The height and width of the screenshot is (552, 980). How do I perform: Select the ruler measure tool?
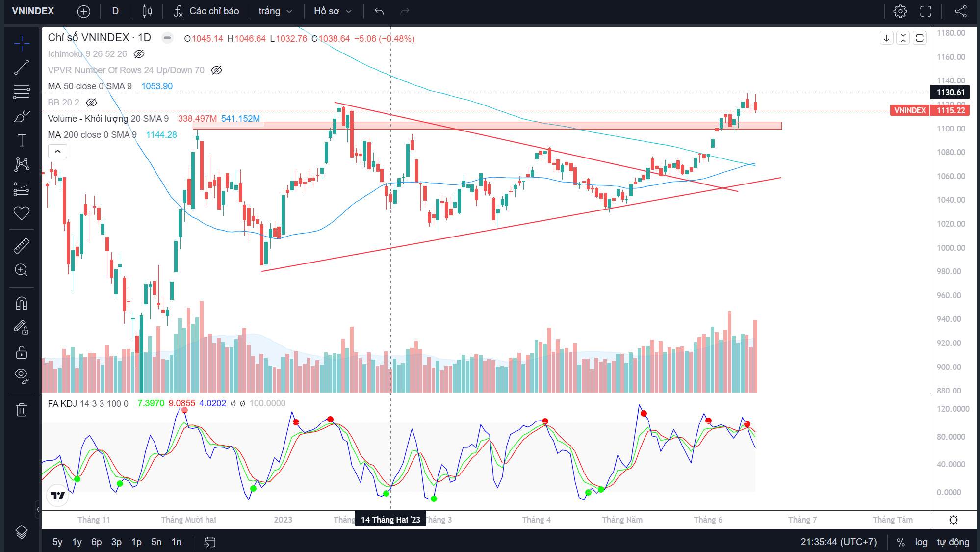[22, 246]
